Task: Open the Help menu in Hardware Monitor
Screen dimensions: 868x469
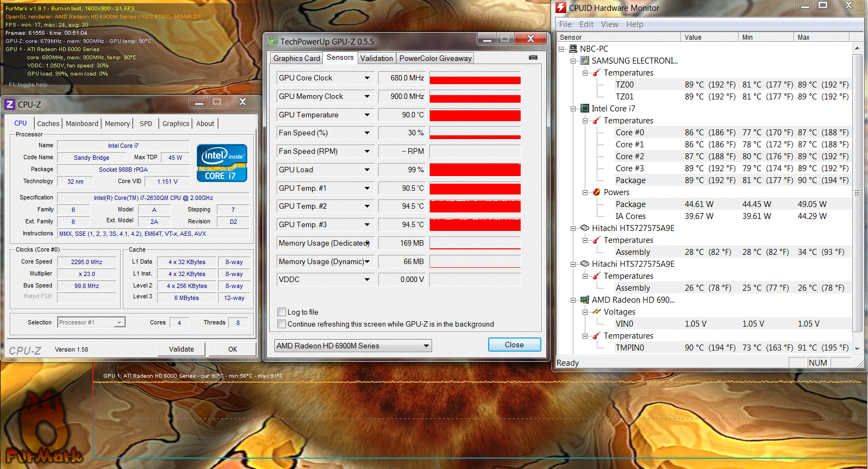Action: point(635,24)
